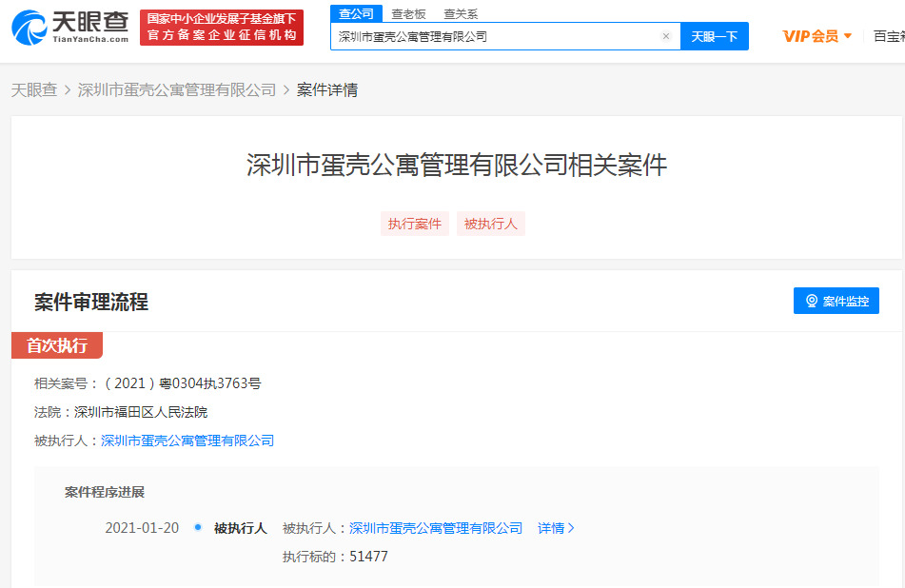The height and width of the screenshot is (588, 905).
Task: Open 深圳市蛋壳公寓管理有限公司 breadcrumb link
Action: [177, 90]
